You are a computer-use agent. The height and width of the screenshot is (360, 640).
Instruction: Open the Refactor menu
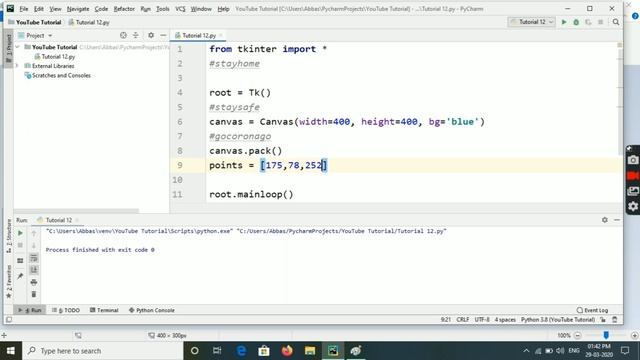[x=124, y=9]
